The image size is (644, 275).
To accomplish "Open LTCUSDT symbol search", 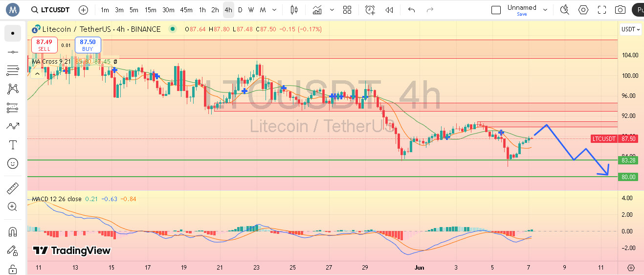I will (49, 10).
